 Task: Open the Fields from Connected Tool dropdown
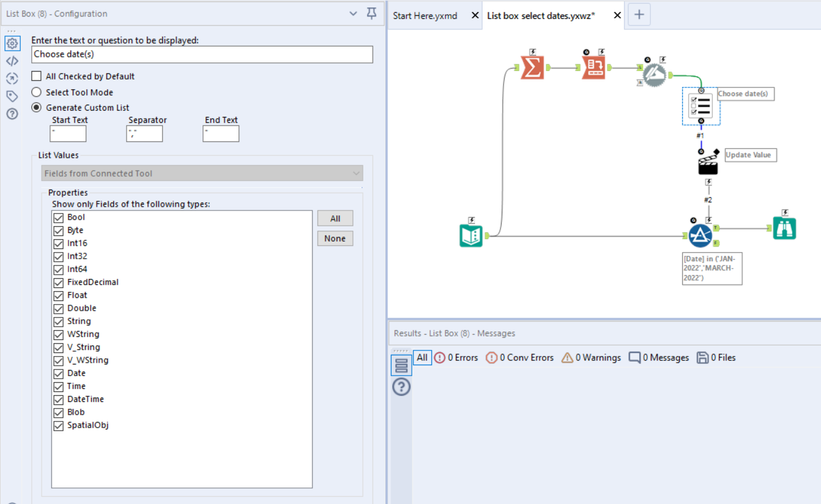pyautogui.click(x=202, y=173)
